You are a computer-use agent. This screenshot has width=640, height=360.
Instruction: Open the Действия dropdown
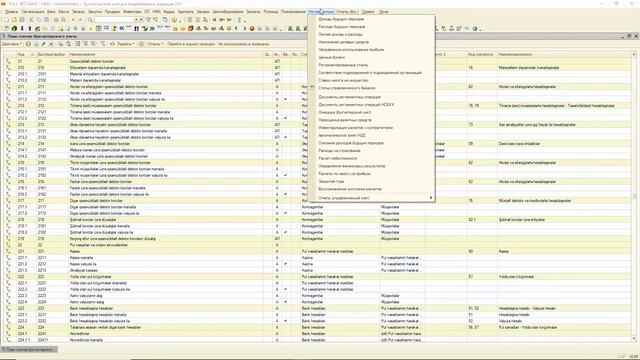click(x=11, y=44)
